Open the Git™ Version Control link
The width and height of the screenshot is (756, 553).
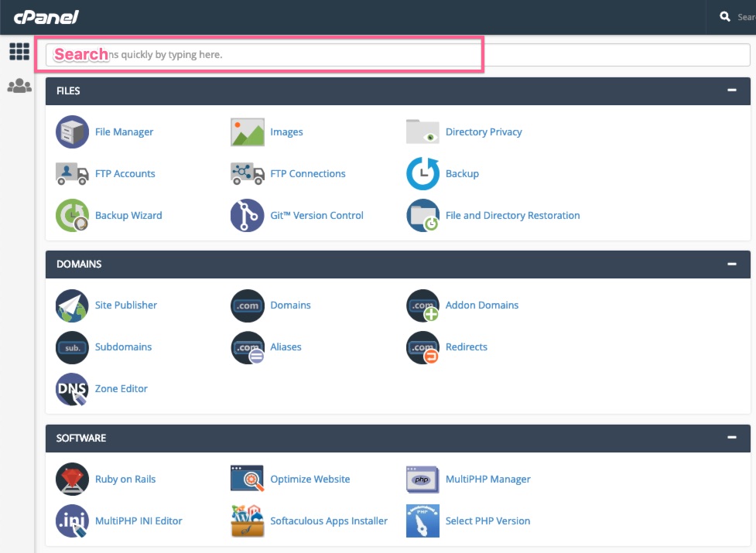(316, 216)
